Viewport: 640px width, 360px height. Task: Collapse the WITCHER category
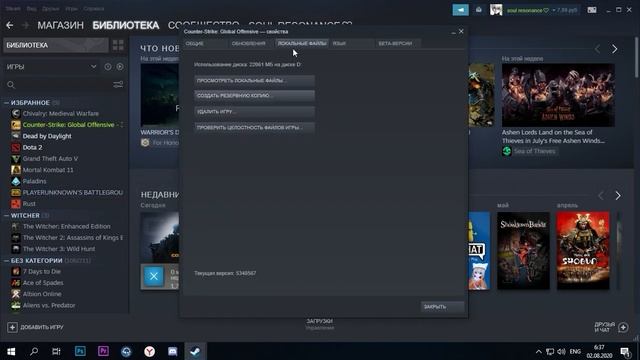[x=6, y=216]
